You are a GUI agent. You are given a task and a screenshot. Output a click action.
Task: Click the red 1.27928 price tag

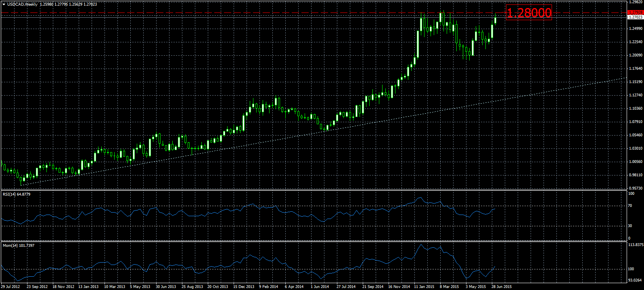pos(636,13)
